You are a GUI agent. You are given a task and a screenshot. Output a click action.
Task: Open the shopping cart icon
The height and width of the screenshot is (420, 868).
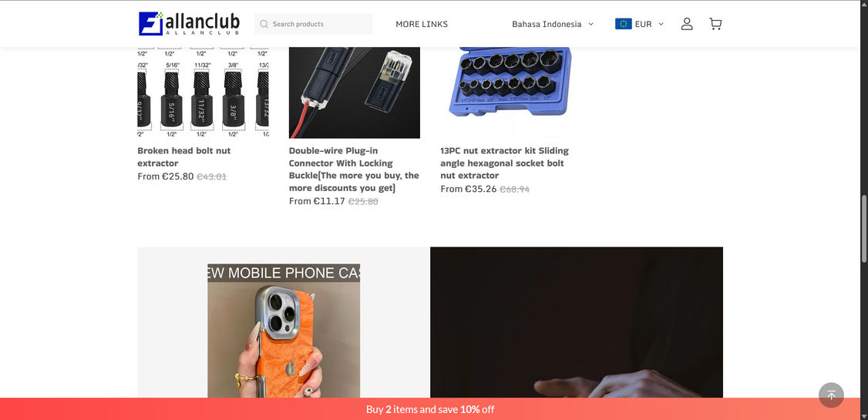pos(715,24)
